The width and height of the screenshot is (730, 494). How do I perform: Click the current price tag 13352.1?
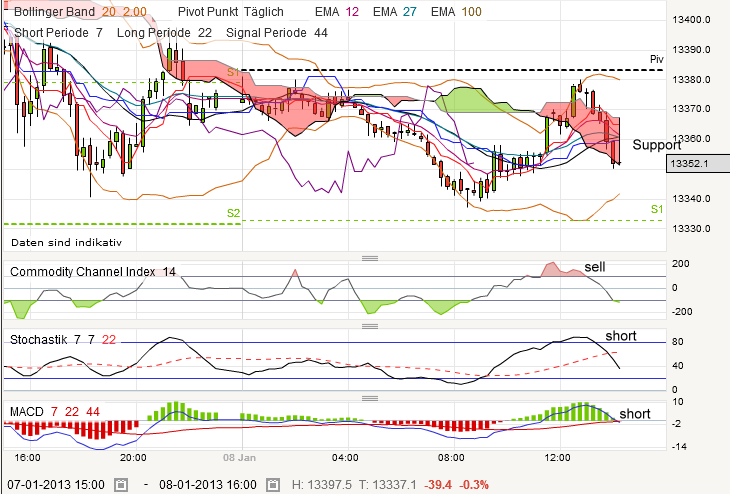click(698, 164)
